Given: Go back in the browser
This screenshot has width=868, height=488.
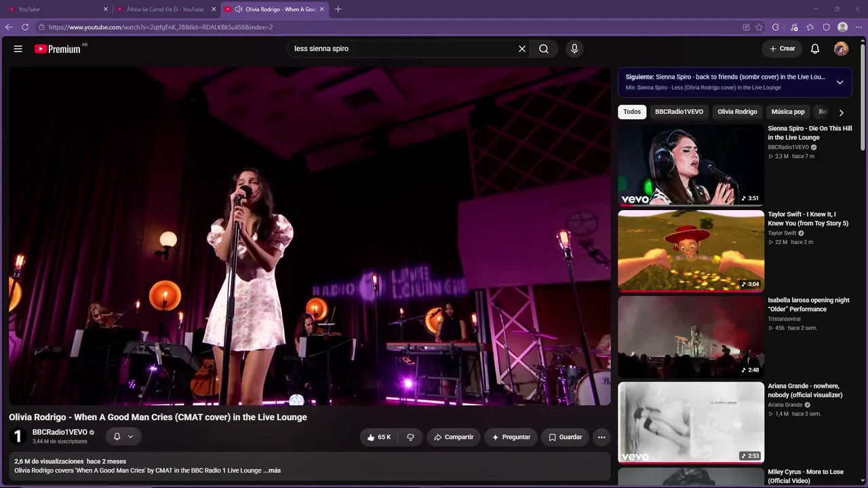Looking at the screenshot, I should point(9,27).
